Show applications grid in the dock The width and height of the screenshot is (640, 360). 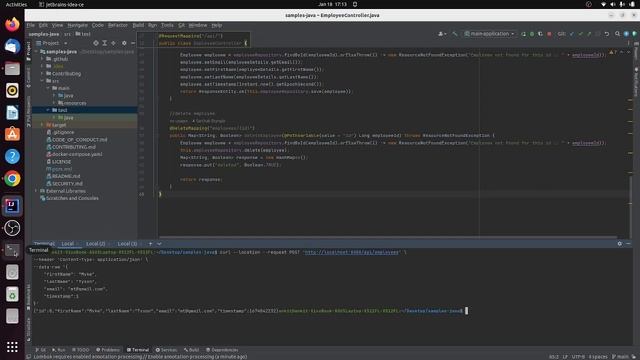point(12,347)
